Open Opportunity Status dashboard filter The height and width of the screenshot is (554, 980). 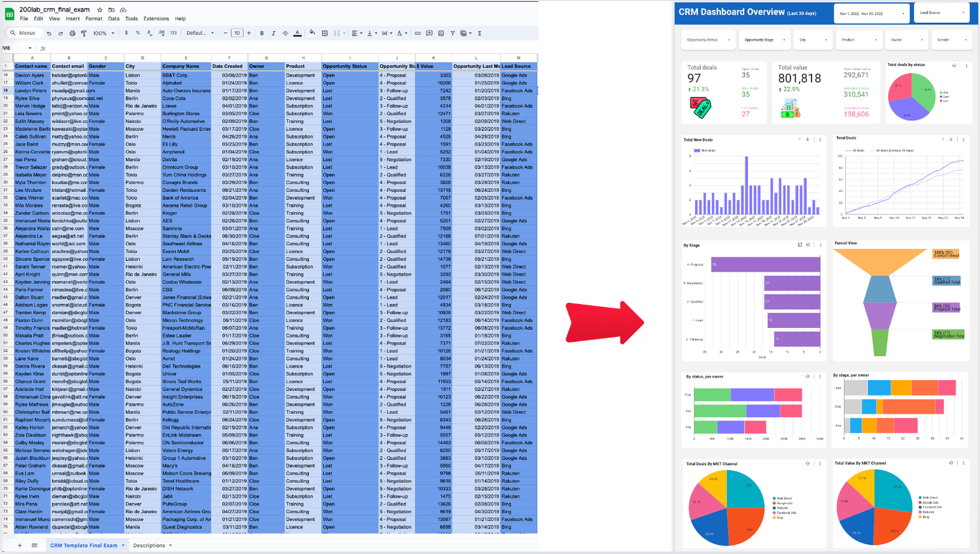708,40
